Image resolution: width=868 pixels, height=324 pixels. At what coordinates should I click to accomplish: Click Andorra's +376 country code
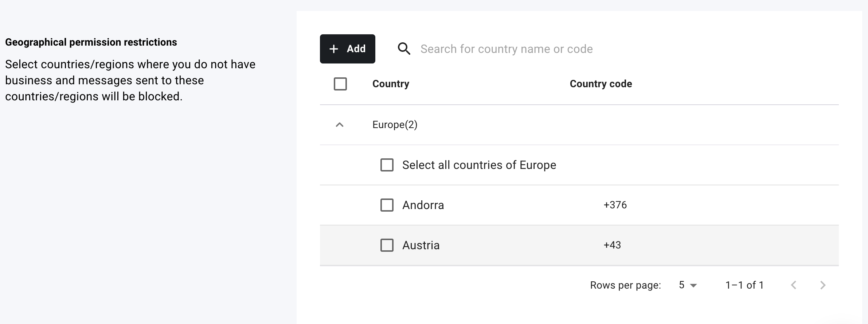click(615, 205)
